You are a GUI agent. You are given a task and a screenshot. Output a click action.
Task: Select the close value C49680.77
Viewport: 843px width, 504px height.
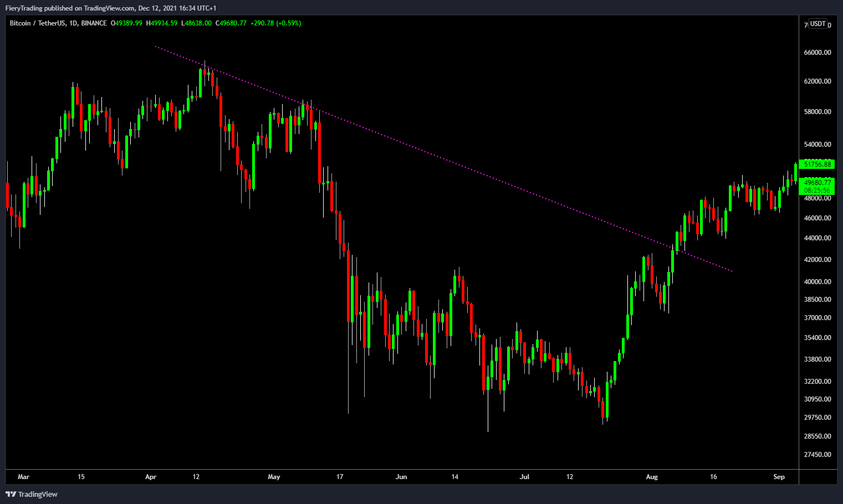[x=231, y=23]
